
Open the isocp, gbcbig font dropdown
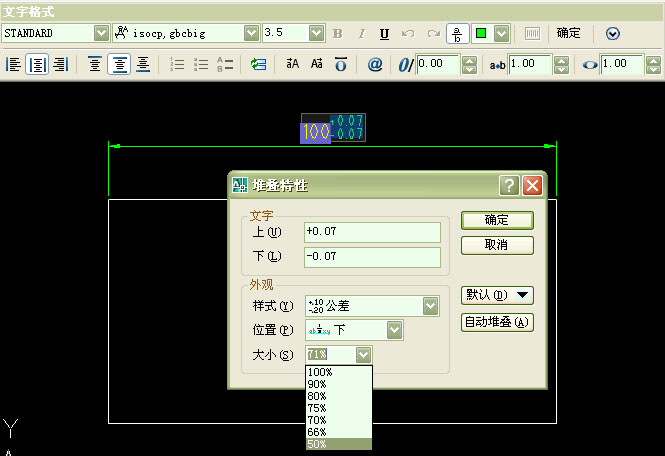tap(251, 33)
